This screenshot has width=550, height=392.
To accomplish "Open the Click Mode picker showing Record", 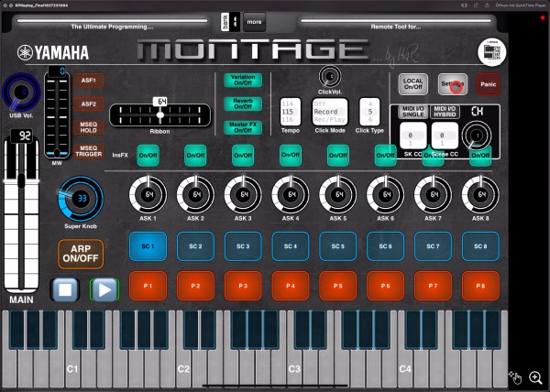I will coord(330,112).
